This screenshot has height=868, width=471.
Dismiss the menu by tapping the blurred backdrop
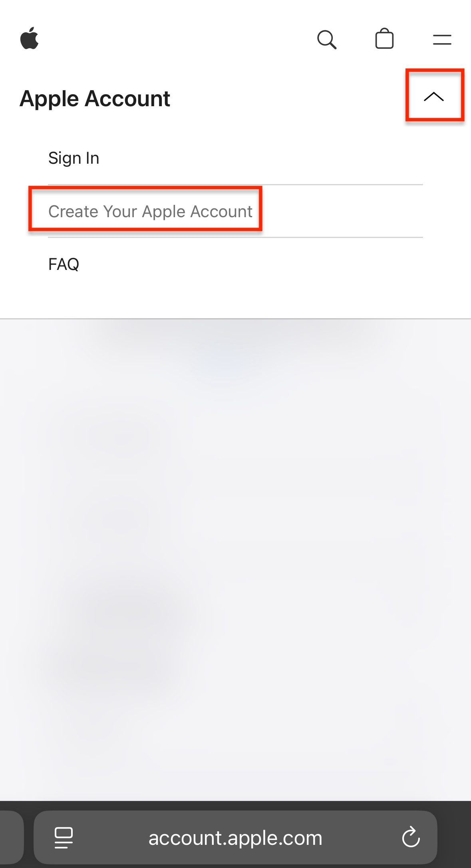click(235, 559)
